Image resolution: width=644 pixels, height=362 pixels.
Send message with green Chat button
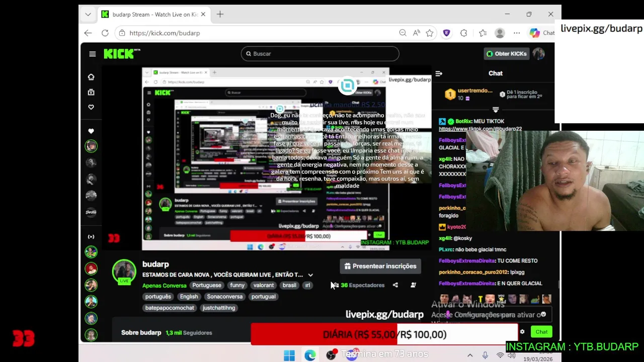[x=541, y=332]
